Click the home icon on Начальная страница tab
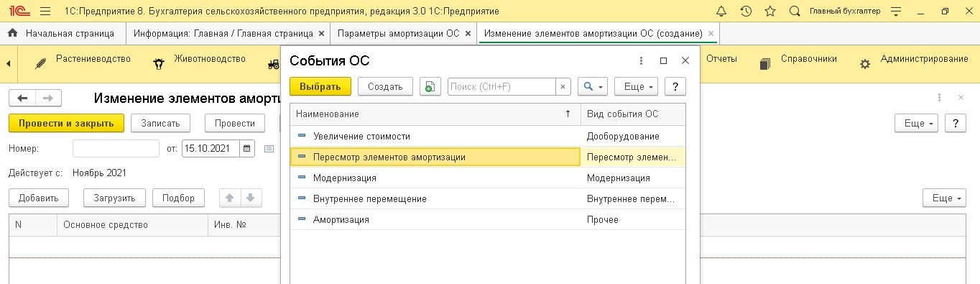Image resolution: width=980 pixels, height=284 pixels. tap(13, 33)
